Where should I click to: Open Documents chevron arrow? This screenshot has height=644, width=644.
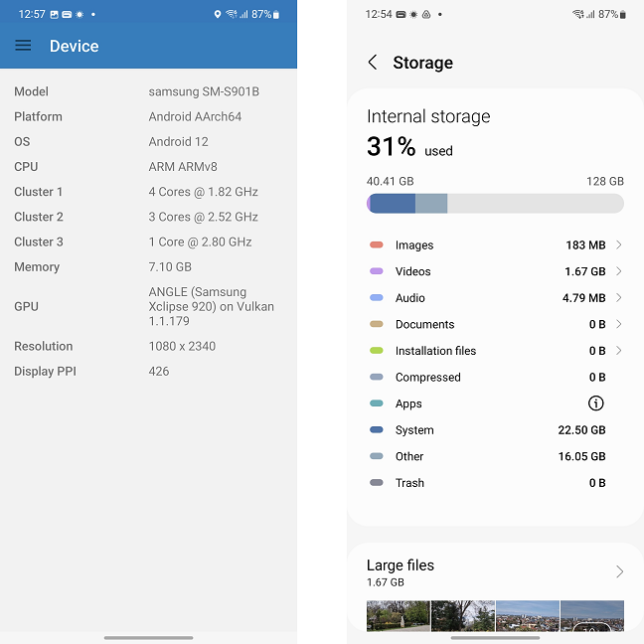618,324
